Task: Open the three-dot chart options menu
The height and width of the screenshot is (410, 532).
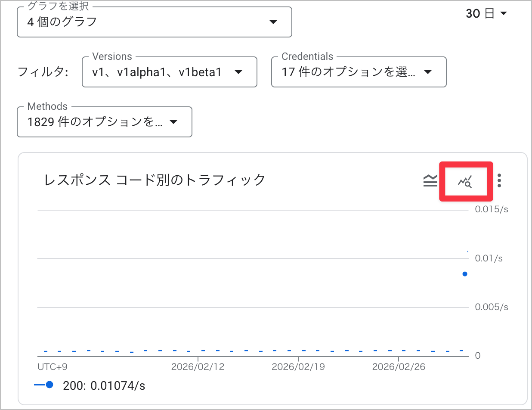Action: tap(499, 181)
